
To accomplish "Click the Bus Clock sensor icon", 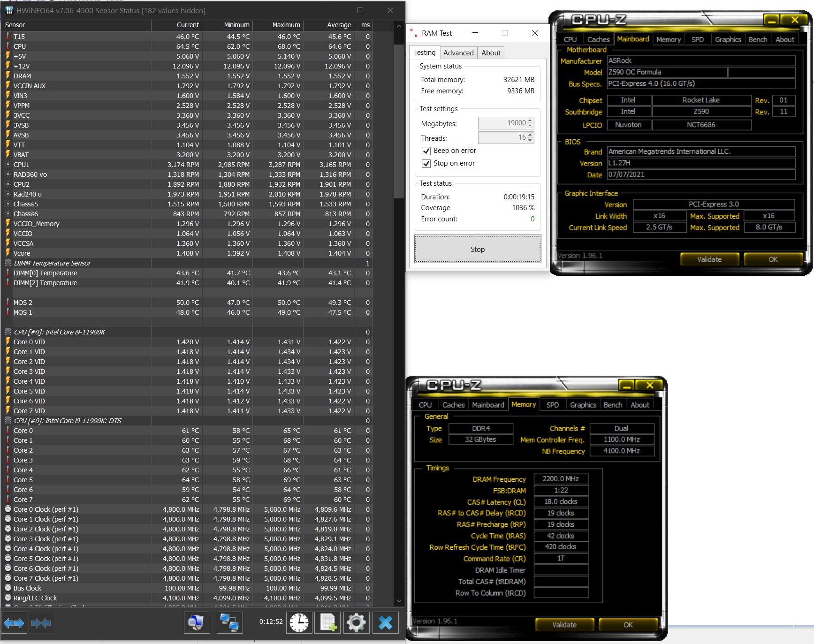I will [8, 588].
